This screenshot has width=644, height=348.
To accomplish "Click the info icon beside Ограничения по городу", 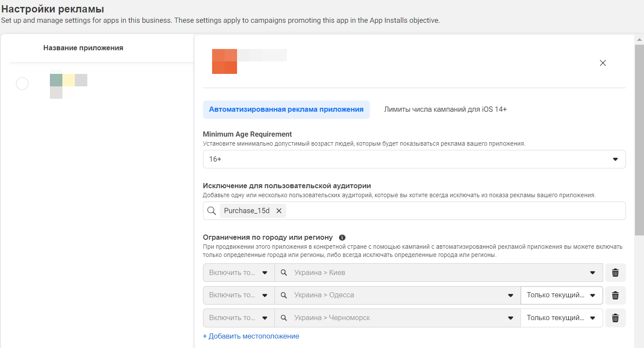I will tap(342, 238).
